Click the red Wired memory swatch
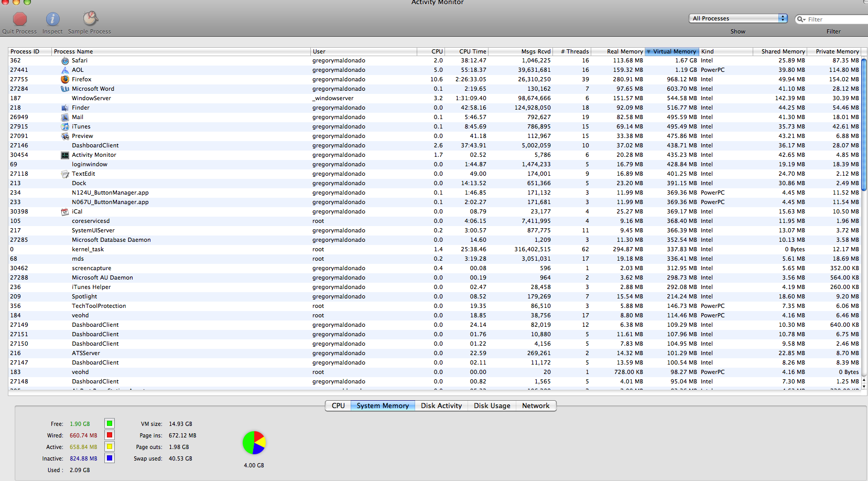Viewport: 868px width, 481px height. 110,435
